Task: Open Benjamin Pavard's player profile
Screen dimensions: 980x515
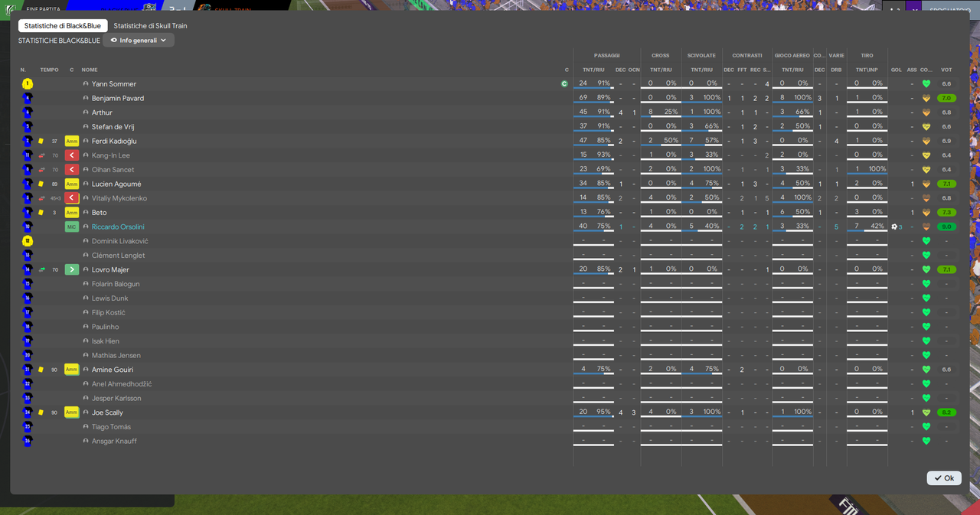Action: click(x=118, y=99)
